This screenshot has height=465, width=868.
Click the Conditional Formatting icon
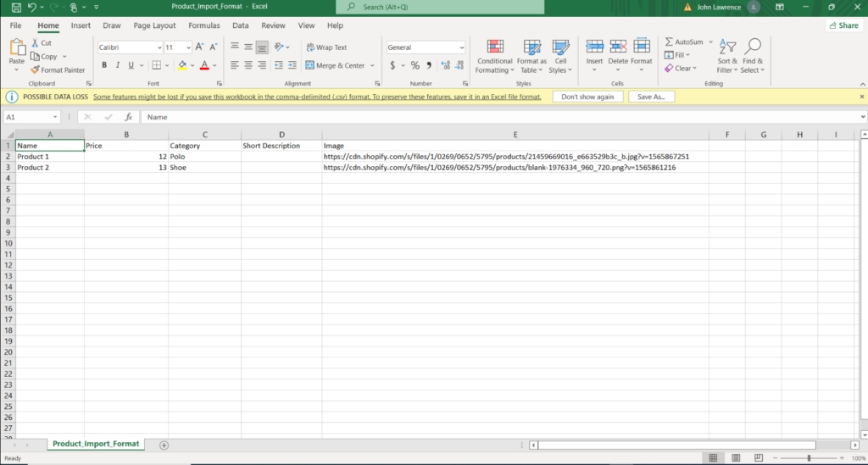click(x=495, y=47)
